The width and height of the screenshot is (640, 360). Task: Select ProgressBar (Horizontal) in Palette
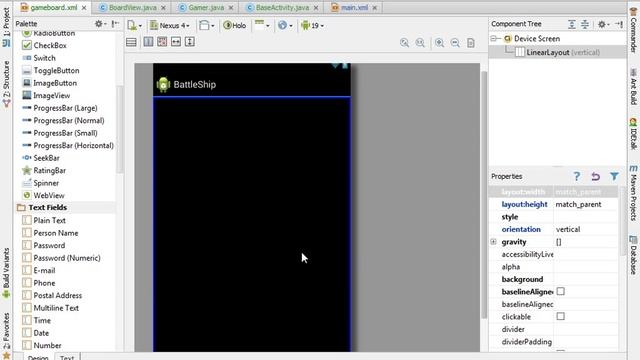68,145
